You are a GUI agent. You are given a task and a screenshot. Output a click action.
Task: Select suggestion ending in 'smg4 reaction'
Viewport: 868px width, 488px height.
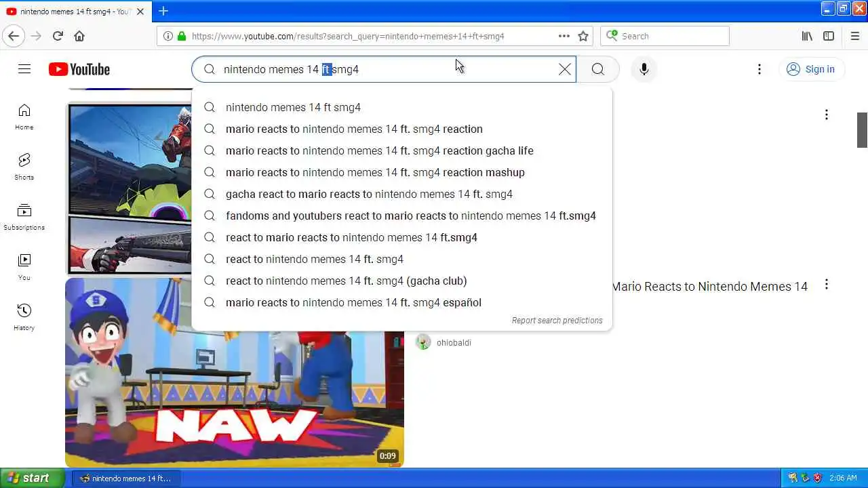pos(402,129)
